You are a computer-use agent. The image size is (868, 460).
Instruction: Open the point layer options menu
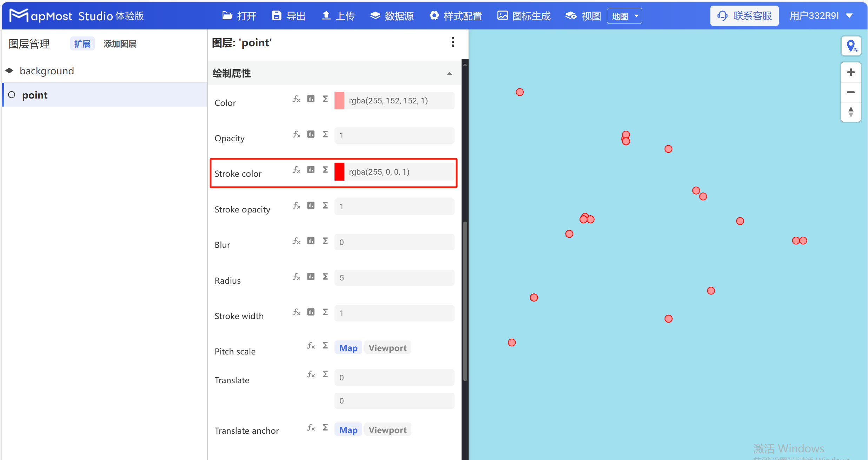pyautogui.click(x=453, y=42)
